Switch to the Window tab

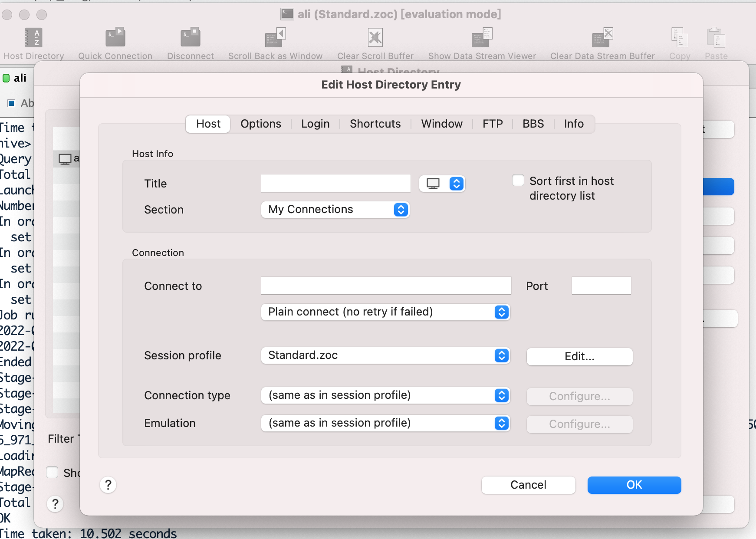(442, 124)
